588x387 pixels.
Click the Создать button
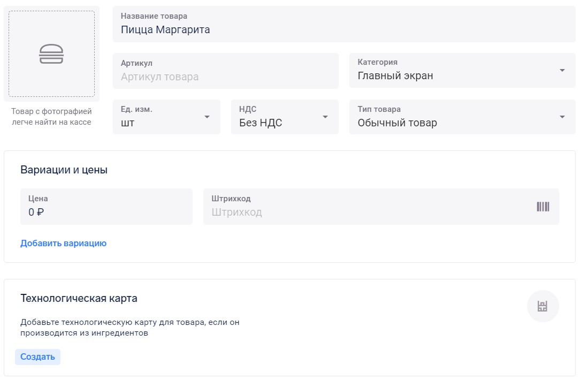(x=37, y=356)
